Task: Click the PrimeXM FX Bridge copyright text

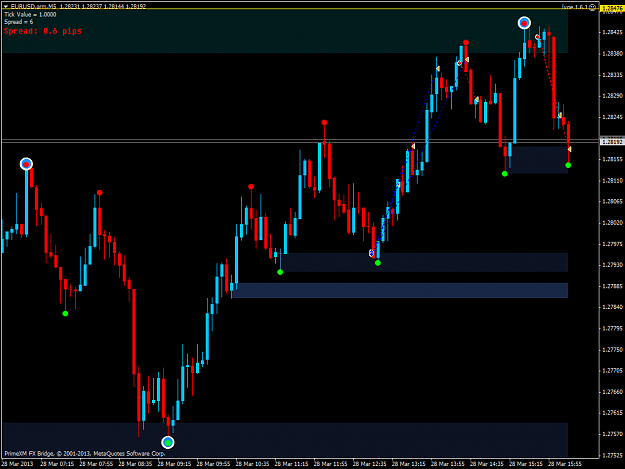Action: coord(85,453)
